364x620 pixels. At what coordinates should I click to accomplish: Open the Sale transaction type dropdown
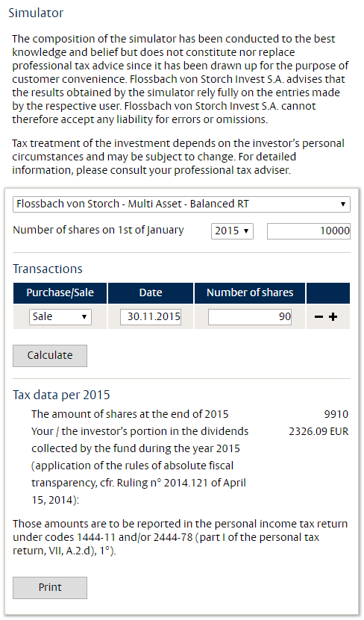tap(60, 317)
